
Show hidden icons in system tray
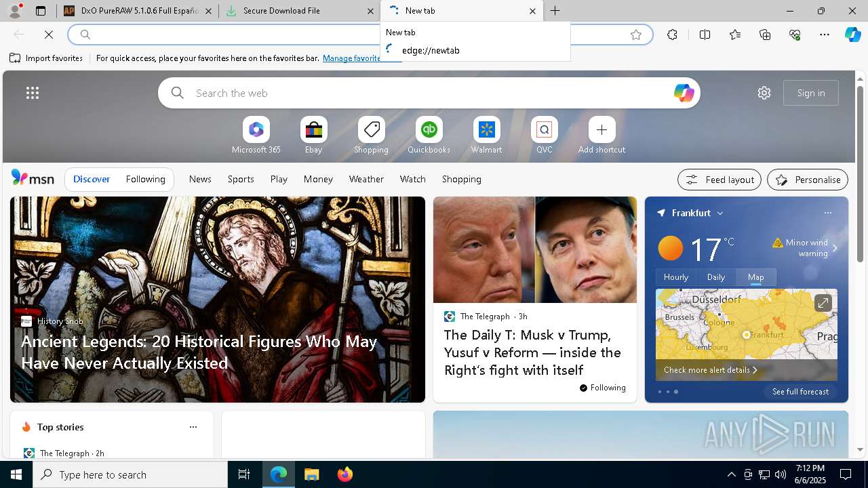coord(731,474)
